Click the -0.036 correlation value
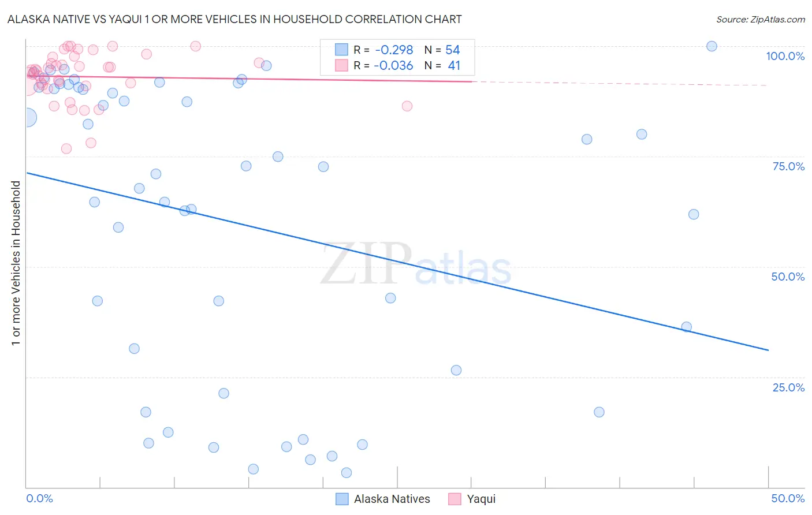The image size is (812, 515). point(393,65)
